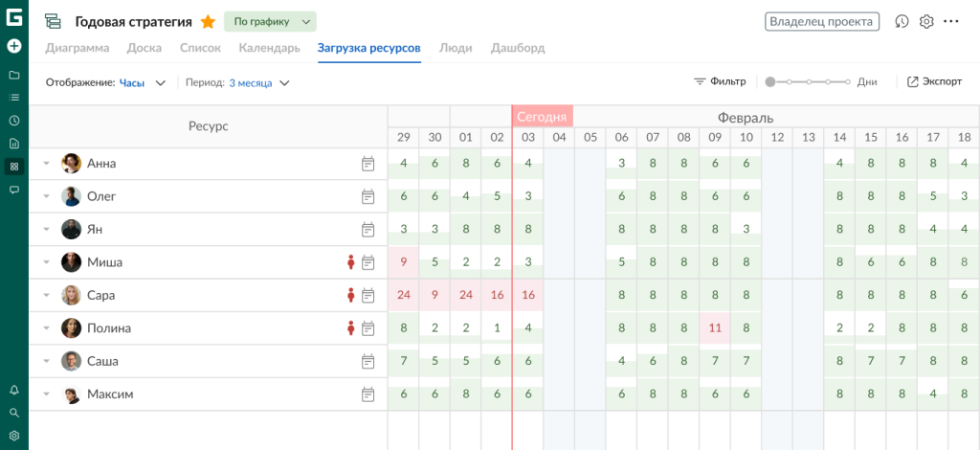Image resolution: width=980 pixels, height=450 pixels.
Task: Open project settings gear in header
Action: coord(926,22)
